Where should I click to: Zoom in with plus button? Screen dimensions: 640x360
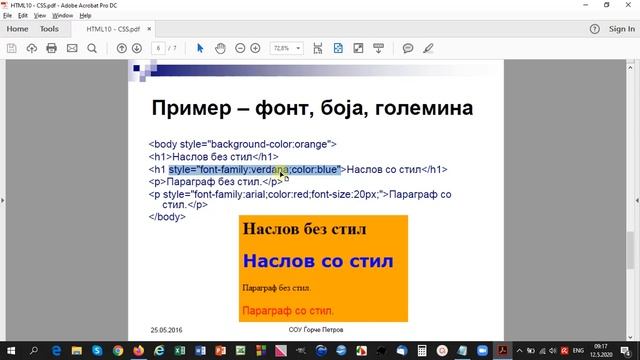pos(255,48)
